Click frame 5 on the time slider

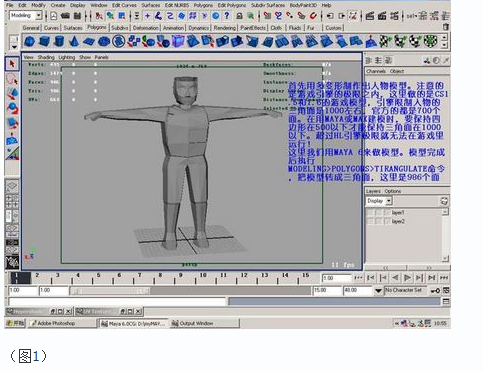point(98,276)
